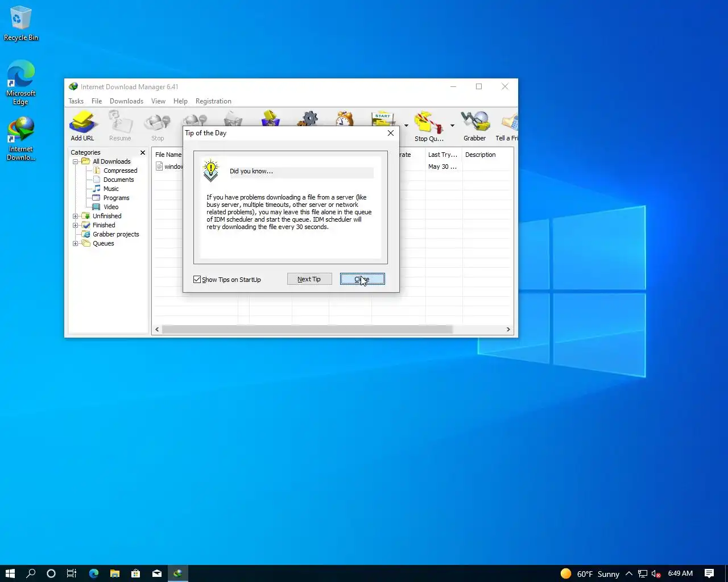Click the Start Queue toolbar icon
This screenshot has width=728, height=582.
[384, 118]
